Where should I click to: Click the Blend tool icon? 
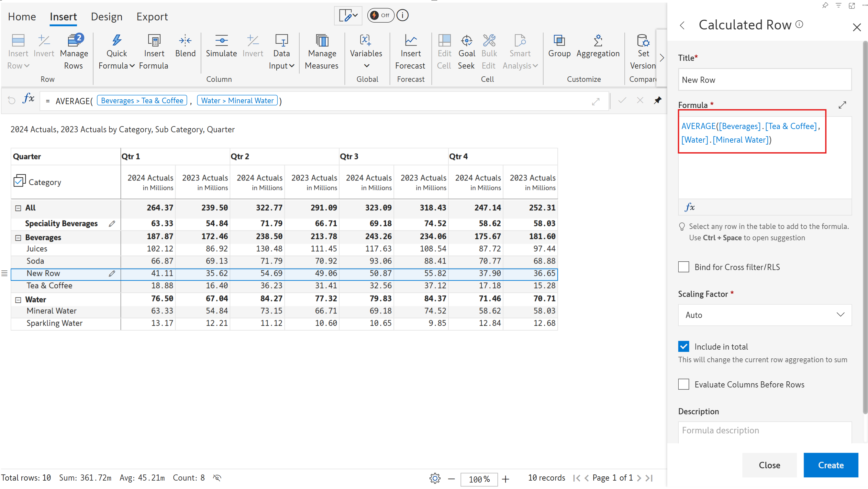(x=185, y=41)
